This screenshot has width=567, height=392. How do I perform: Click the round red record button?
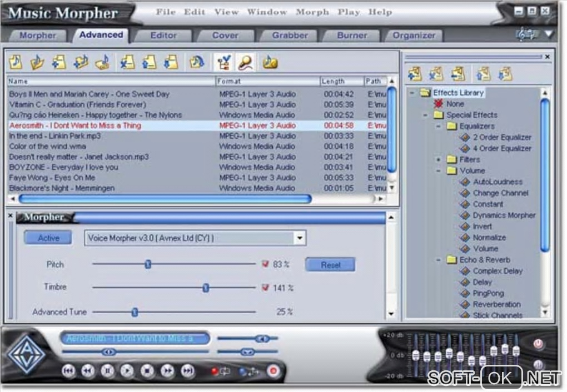click(273, 371)
